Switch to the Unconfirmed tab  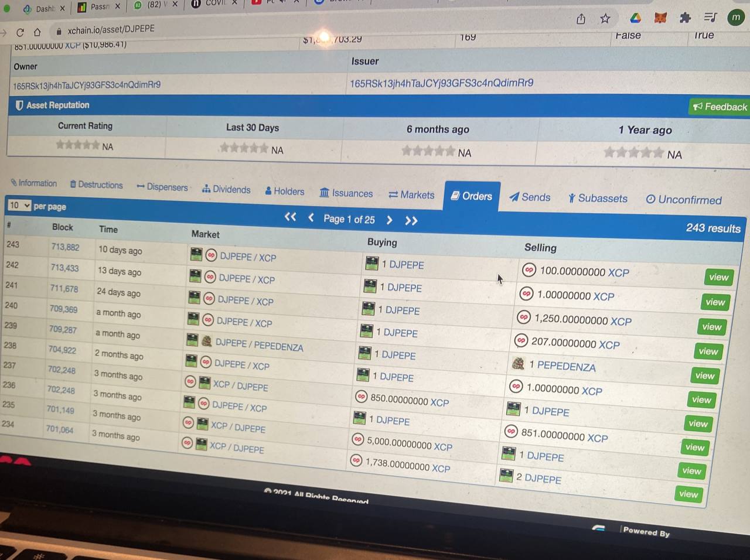tap(684, 200)
